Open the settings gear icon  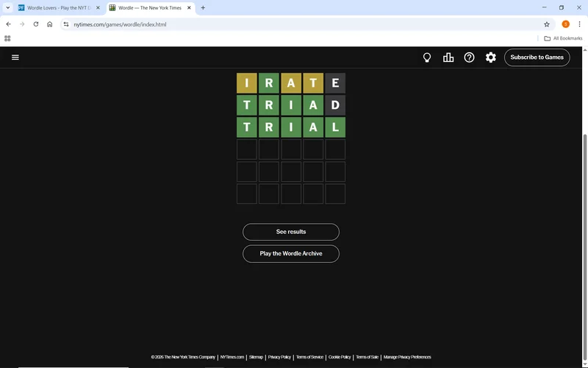click(490, 57)
